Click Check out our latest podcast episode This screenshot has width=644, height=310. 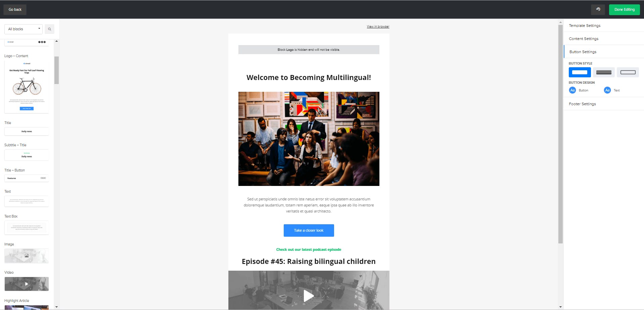click(309, 249)
